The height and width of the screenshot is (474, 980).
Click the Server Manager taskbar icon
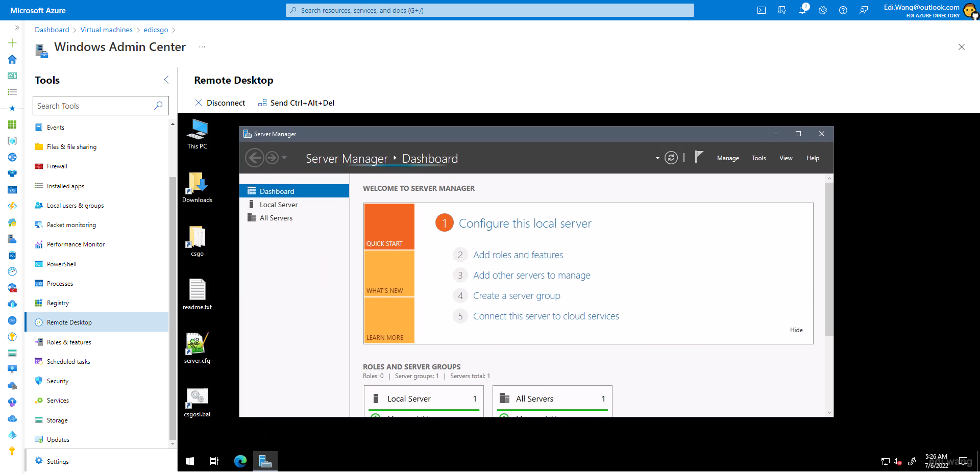pos(265,461)
